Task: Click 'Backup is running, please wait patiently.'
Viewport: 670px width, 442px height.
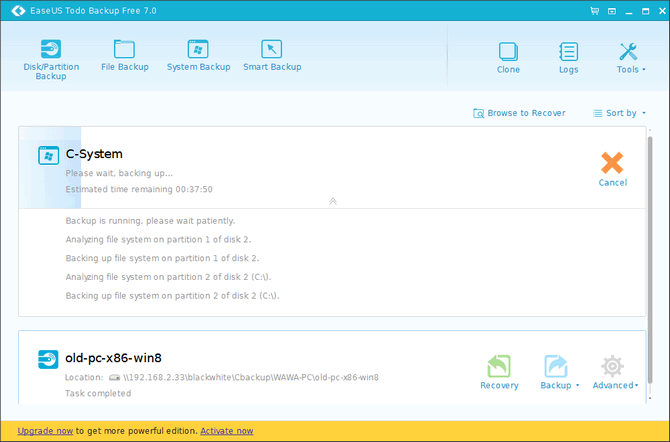Action: click(x=150, y=221)
